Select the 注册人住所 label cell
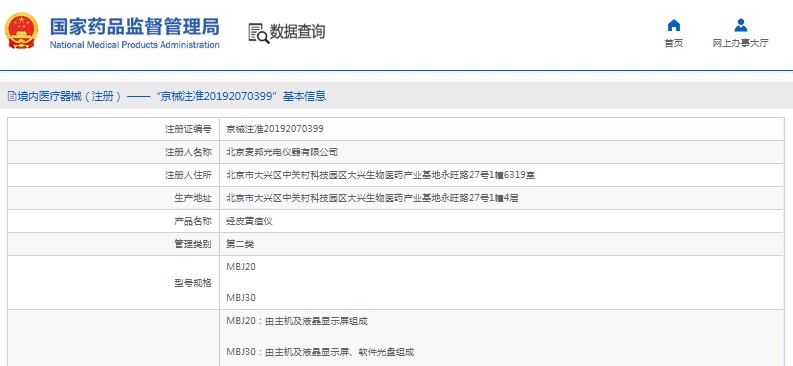793x366 pixels. (x=113, y=175)
